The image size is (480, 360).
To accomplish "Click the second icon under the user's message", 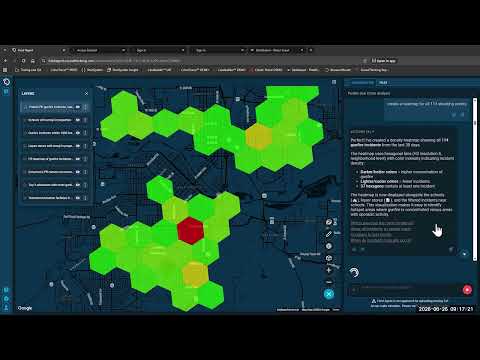I will 462,115.
